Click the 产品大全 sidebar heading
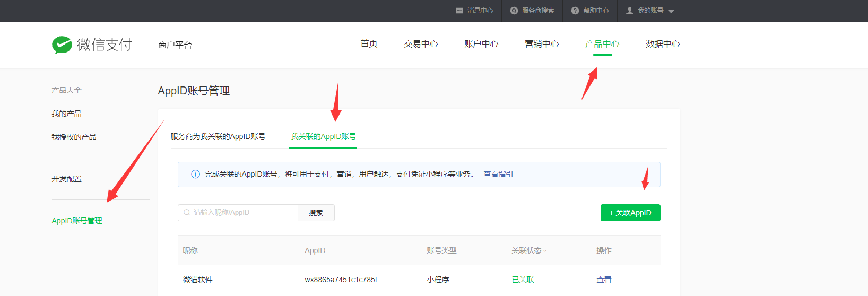This screenshot has width=868, height=296. 66,90
